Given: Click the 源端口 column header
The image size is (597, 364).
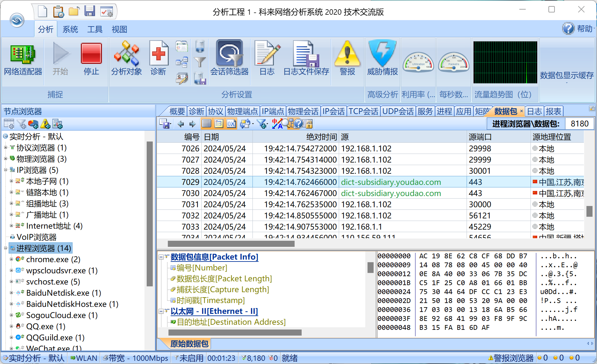Looking at the screenshot, I should click(x=498, y=137).
